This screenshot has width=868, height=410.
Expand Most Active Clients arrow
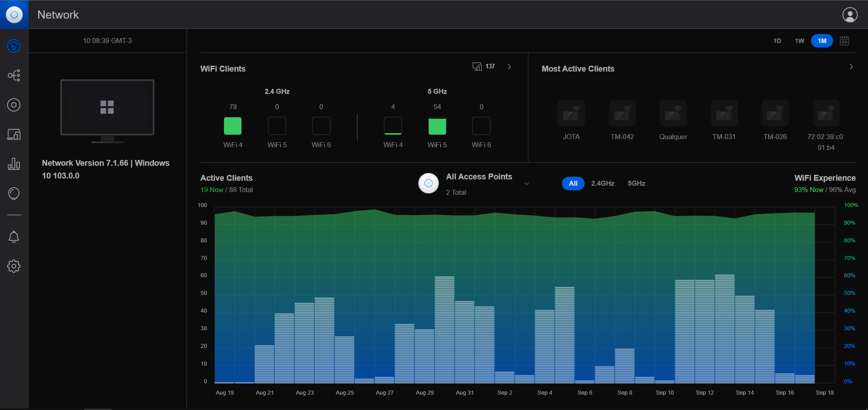click(x=851, y=67)
